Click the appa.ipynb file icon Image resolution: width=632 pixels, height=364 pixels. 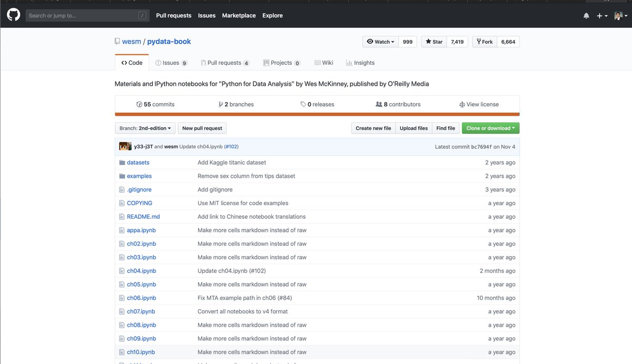click(122, 230)
